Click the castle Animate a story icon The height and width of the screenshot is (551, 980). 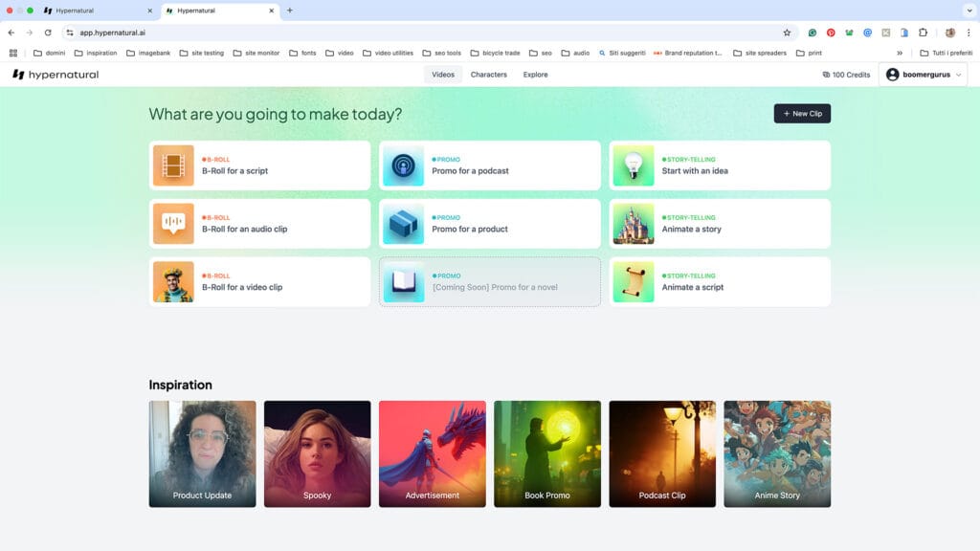coord(633,224)
